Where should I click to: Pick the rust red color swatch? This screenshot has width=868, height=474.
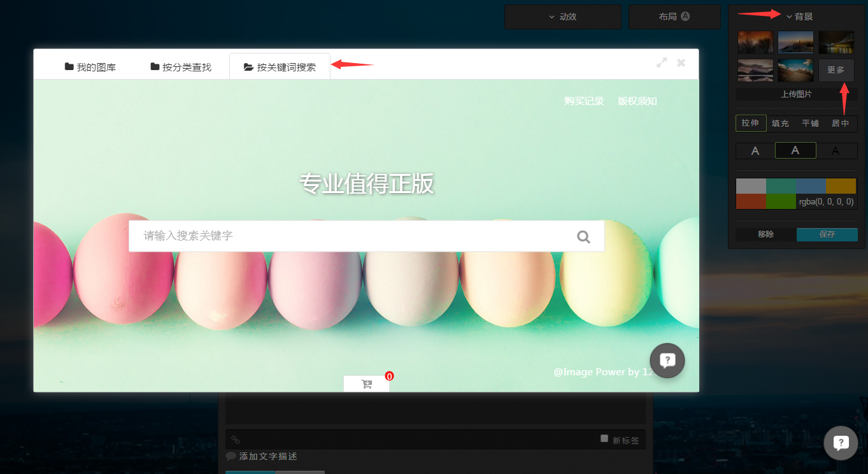coord(751,201)
